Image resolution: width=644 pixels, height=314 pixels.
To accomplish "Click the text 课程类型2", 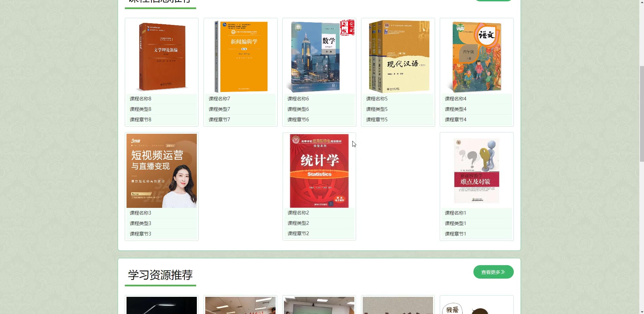I will pyautogui.click(x=298, y=223).
